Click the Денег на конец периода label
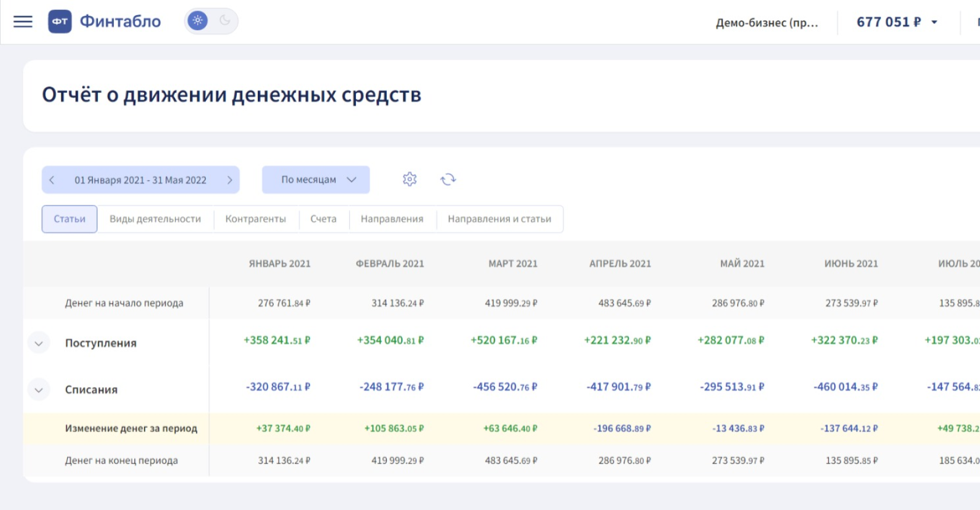Viewport: 980px width, 510px height. click(x=121, y=460)
